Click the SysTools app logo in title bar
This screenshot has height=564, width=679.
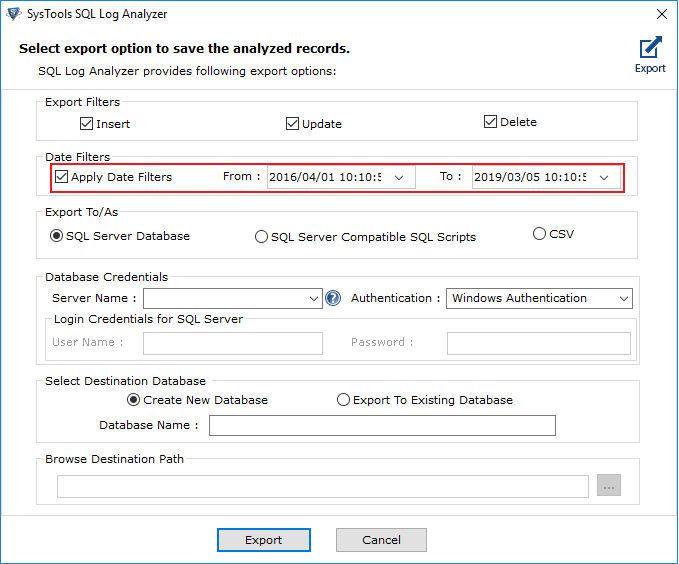pyautogui.click(x=13, y=13)
